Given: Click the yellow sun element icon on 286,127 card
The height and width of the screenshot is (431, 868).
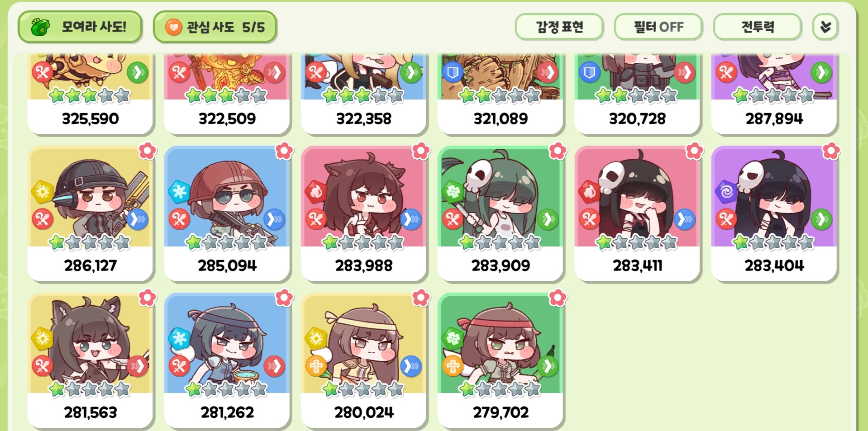Looking at the screenshot, I should (x=43, y=192).
